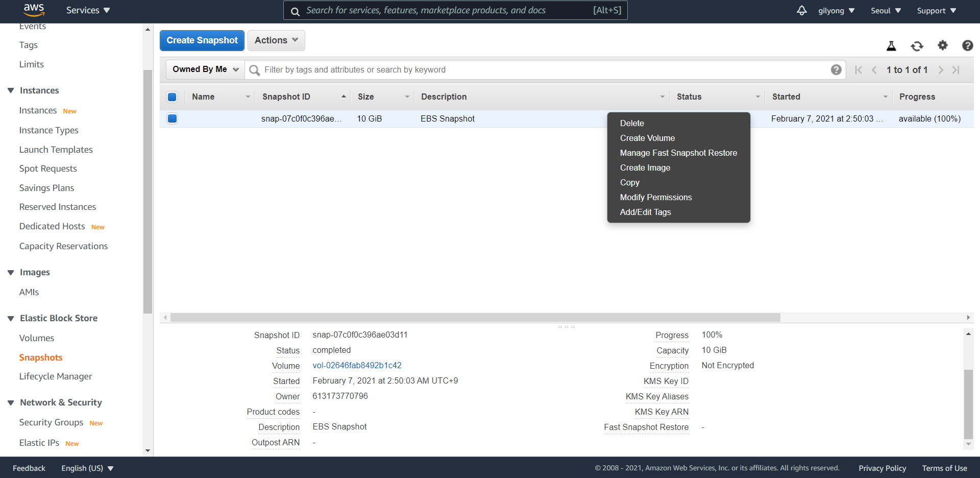Open Security Groups in sidebar

[51, 422]
